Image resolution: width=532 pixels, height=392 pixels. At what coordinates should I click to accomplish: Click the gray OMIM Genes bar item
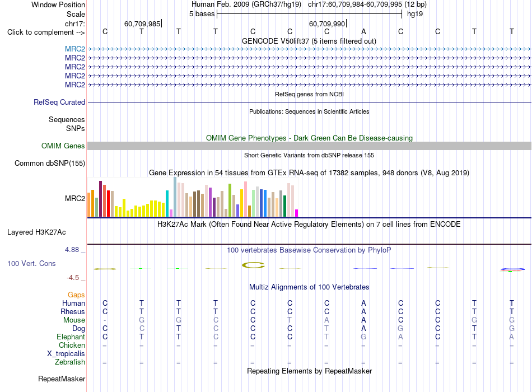coord(309,146)
